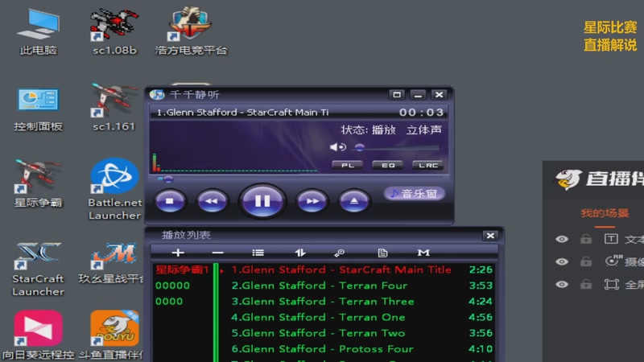This screenshot has height=362, width=644.
Task: Launch 斗鱼直播伴侣 desktop shortcut
Action: point(112,335)
